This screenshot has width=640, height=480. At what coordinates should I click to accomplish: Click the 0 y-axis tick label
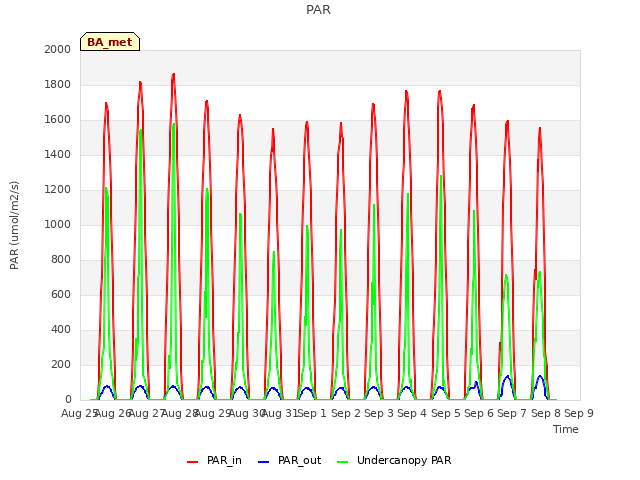68,400
